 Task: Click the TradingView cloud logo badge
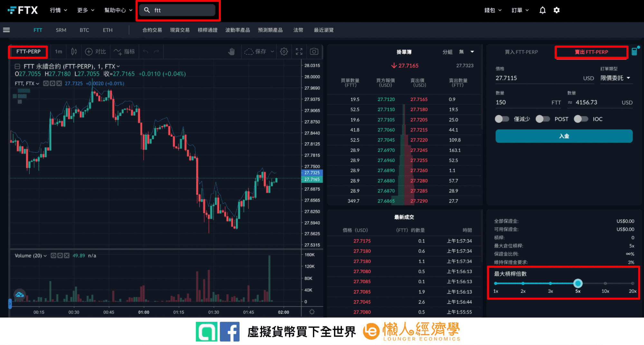click(20, 294)
